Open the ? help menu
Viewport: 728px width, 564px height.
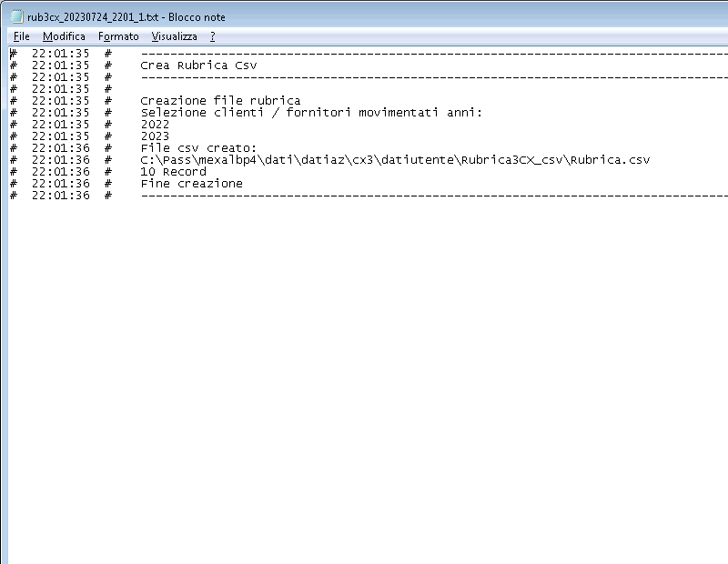coord(212,36)
